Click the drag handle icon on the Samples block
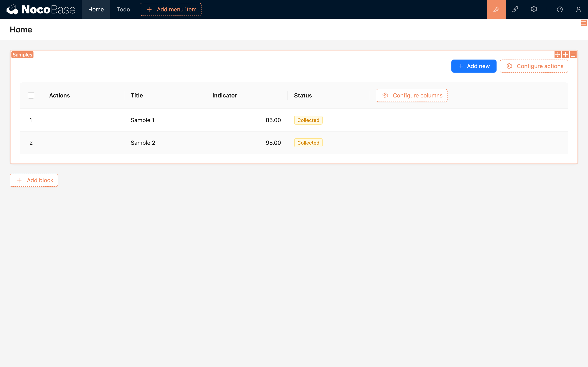The height and width of the screenshot is (367, 588). point(558,54)
